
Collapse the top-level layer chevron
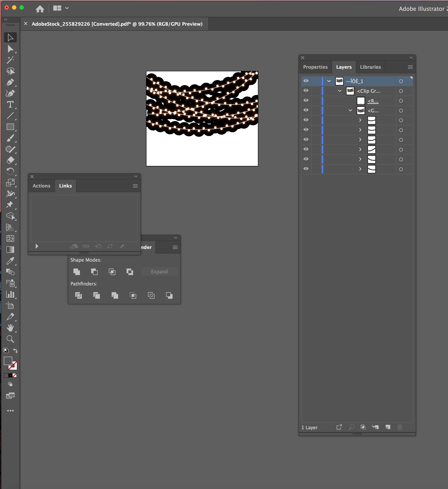pos(329,81)
